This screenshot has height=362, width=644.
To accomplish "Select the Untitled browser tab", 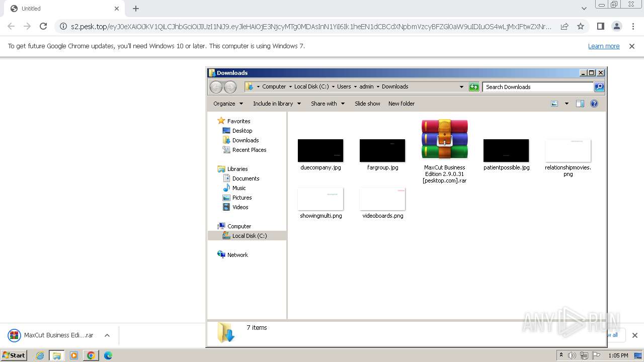I will coord(63,9).
